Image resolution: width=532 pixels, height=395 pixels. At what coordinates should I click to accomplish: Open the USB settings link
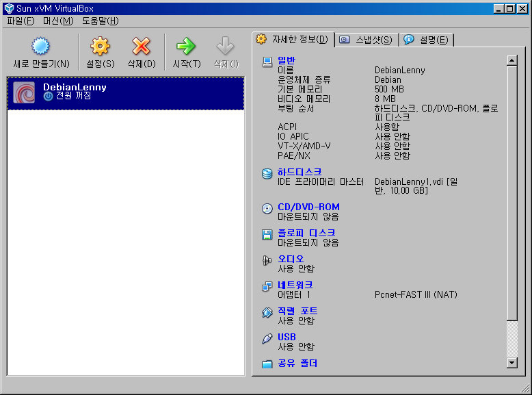point(287,337)
